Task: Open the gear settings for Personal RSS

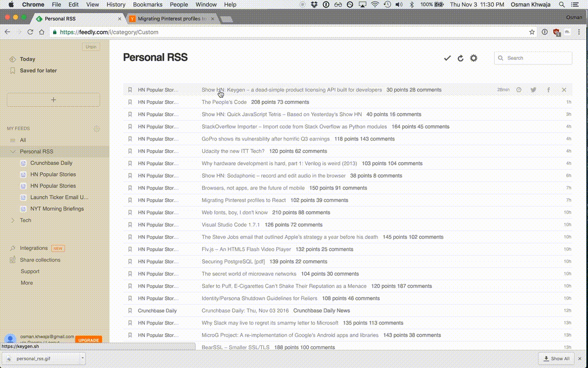Action: (x=474, y=58)
